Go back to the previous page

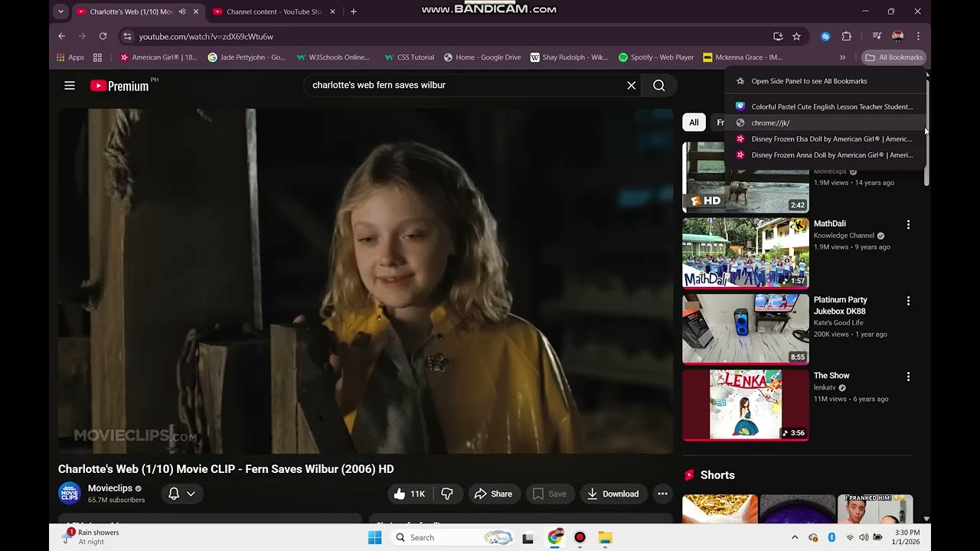tap(62, 36)
